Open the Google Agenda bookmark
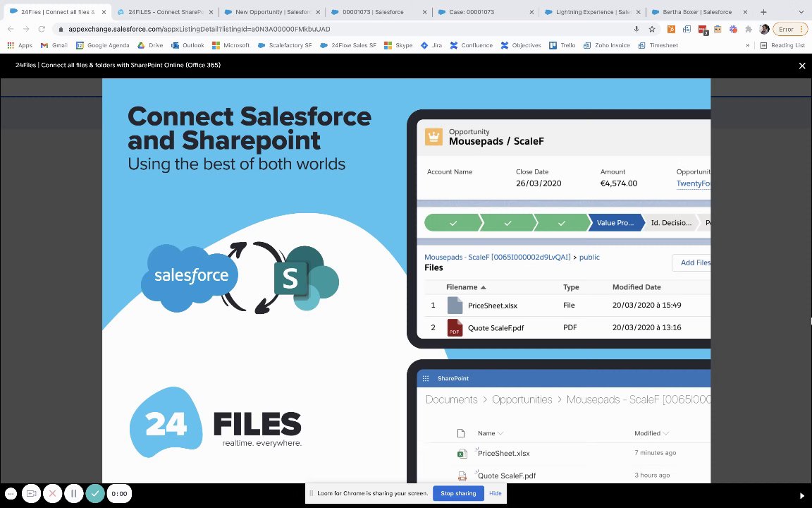Viewport: 812px width, 508px height. coord(102,45)
